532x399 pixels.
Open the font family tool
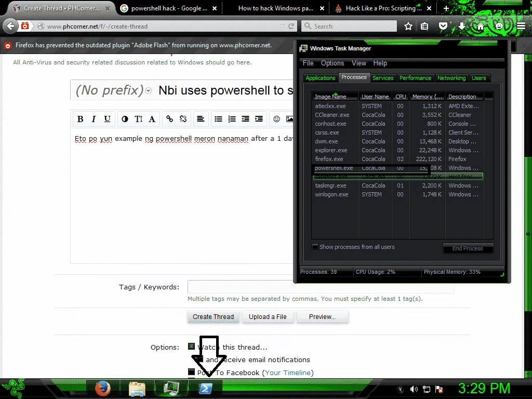click(152, 119)
